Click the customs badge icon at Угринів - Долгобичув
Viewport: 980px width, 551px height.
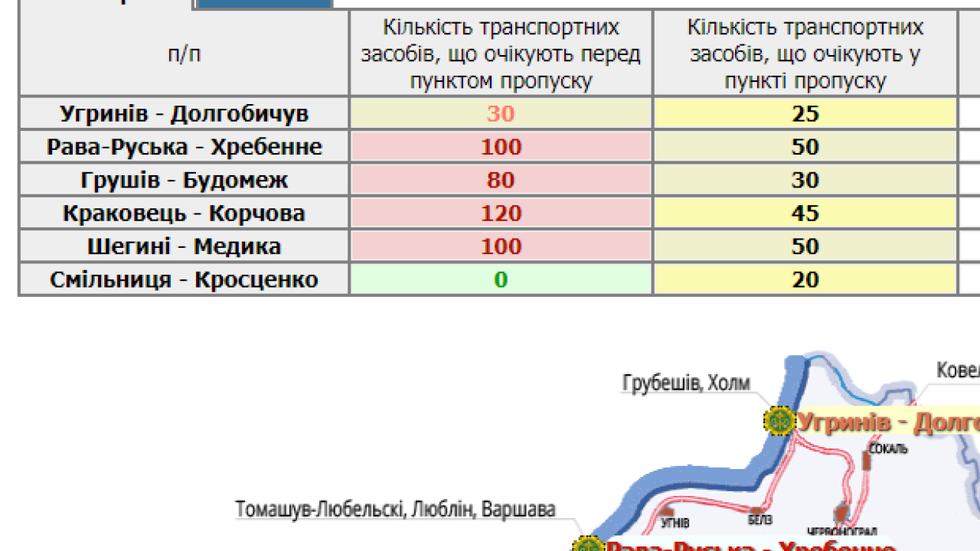coord(781,419)
